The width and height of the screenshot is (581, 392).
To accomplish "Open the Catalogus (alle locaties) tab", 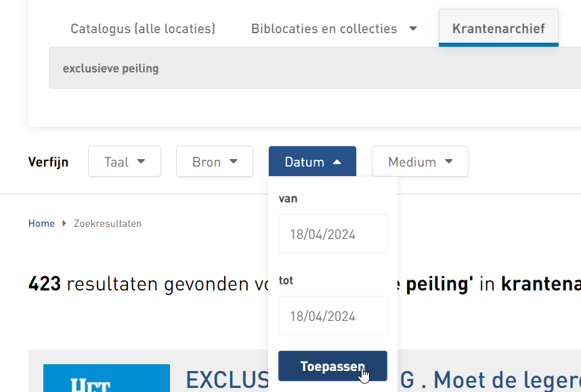I will (x=142, y=28).
